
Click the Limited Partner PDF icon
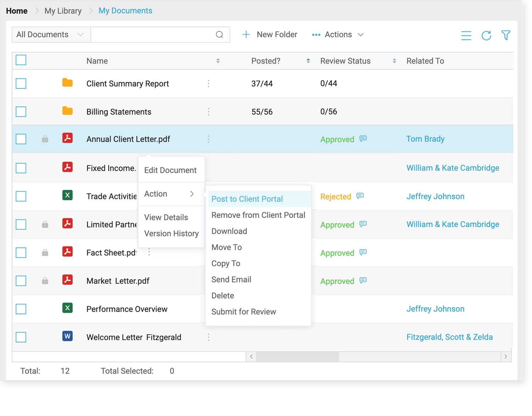pos(67,223)
